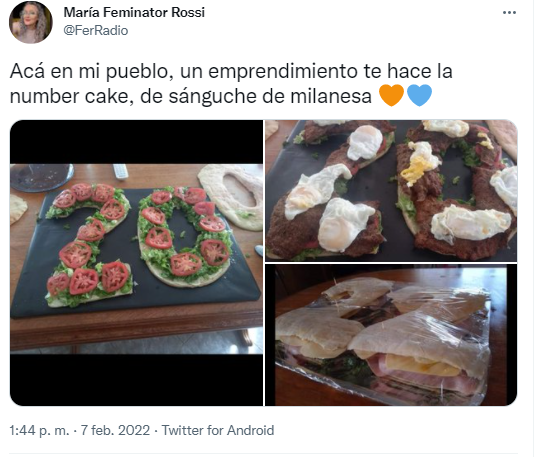Open the three-dot more options menu
536x457 pixels.
[509, 13]
